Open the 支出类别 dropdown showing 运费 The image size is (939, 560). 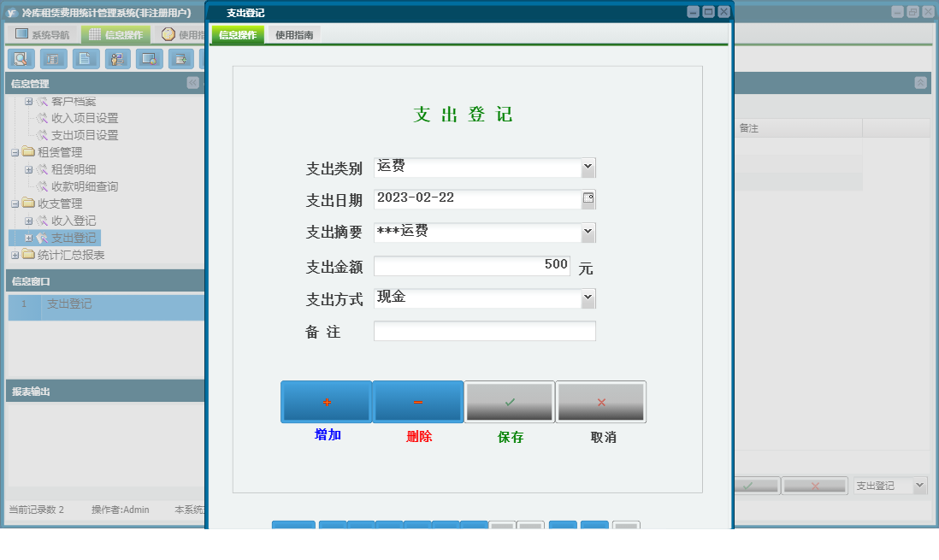pos(589,167)
